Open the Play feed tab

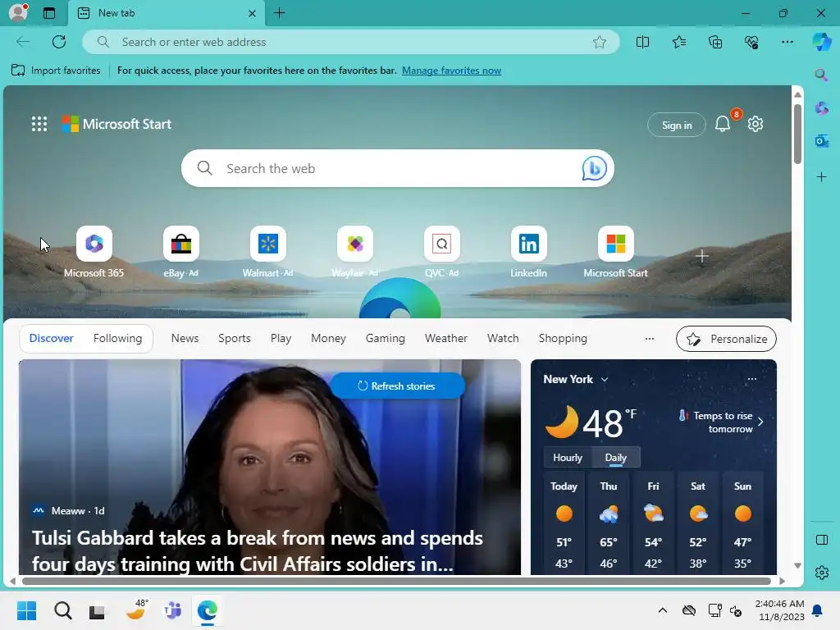click(281, 338)
